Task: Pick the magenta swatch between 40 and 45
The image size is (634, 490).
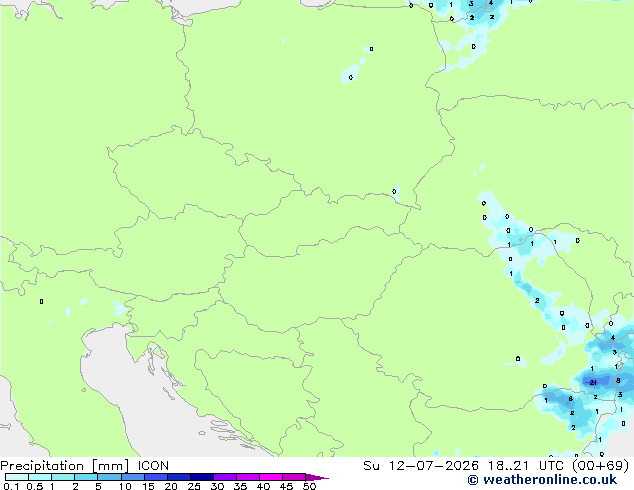Action: point(271,477)
